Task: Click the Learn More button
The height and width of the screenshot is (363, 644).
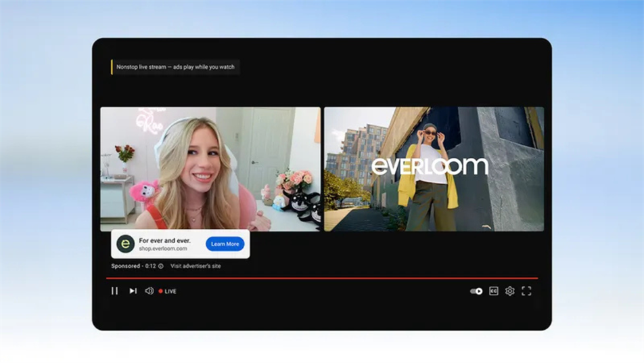Action: click(x=225, y=244)
